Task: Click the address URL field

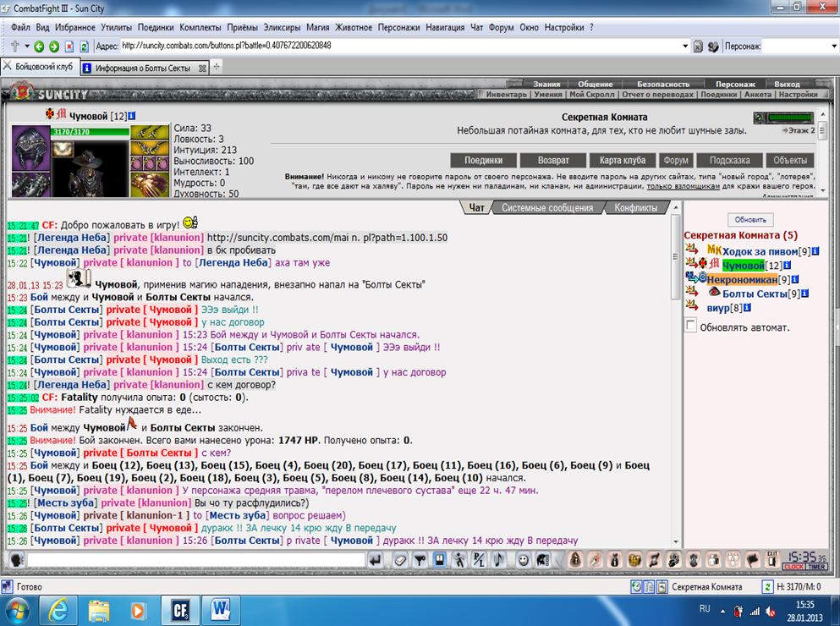Action: [400, 46]
